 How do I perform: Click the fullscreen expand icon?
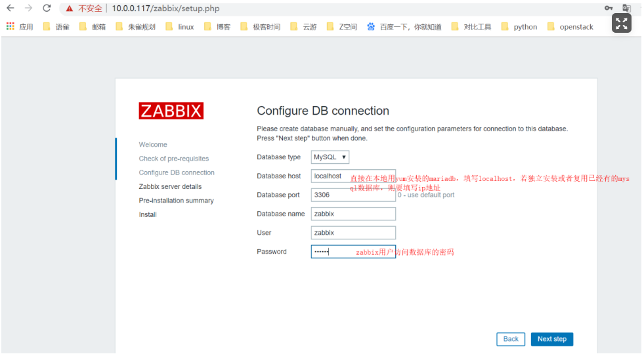[x=622, y=24]
